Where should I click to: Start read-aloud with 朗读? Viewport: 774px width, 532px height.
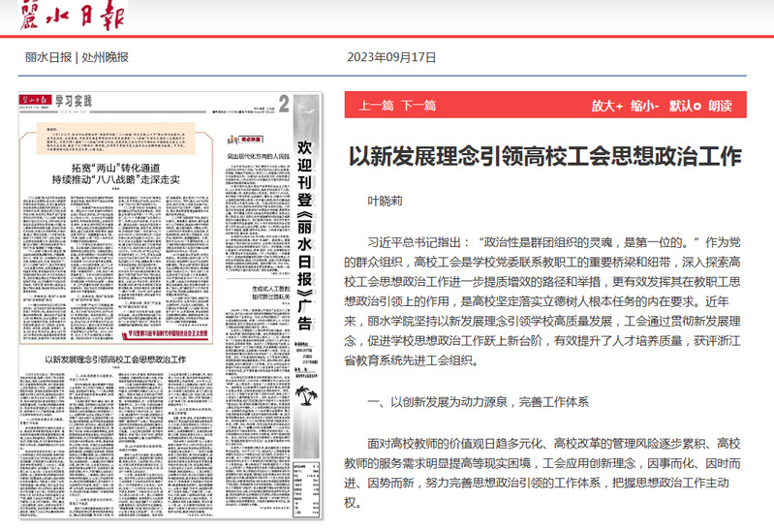(x=720, y=106)
